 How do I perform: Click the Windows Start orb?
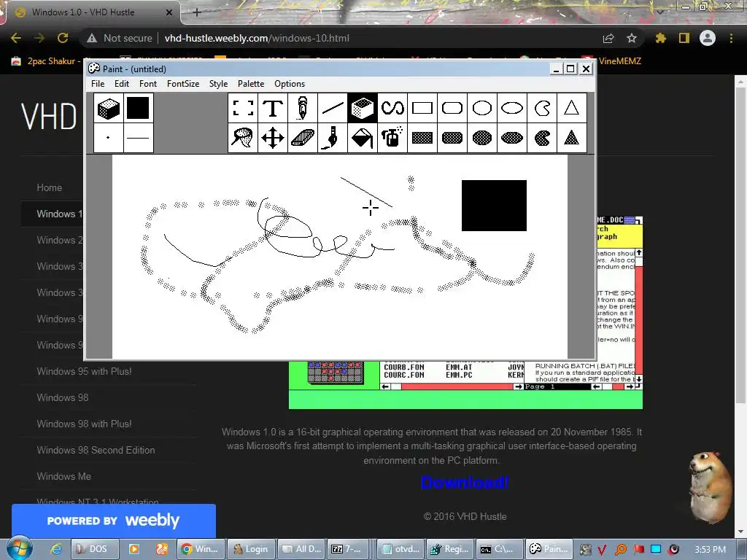20,548
